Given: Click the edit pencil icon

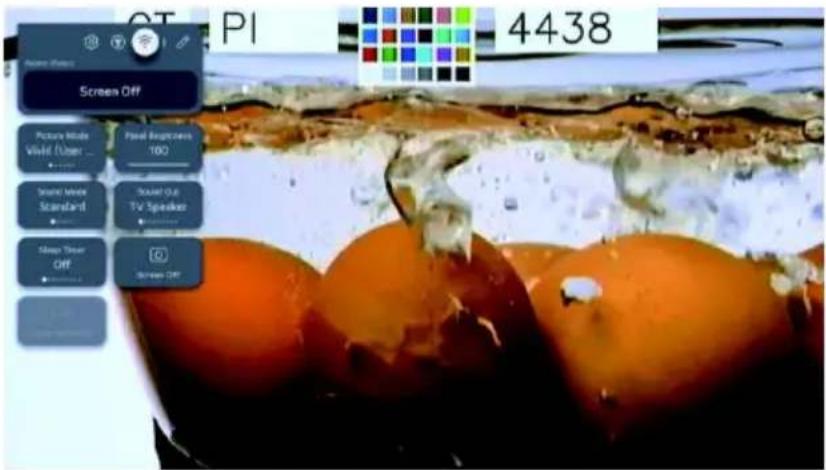Looking at the screenshot, I should coord(182,43).
